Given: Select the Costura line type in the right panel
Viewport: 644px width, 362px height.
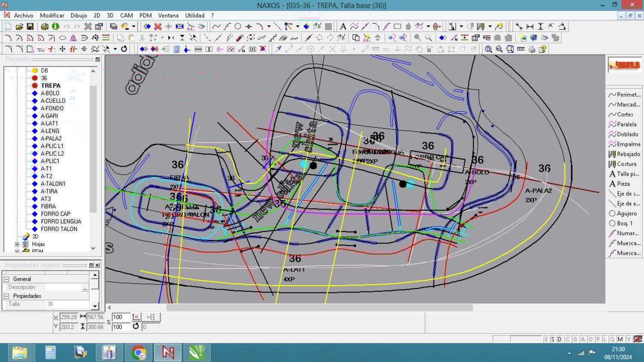Looking at the screenshot, I should [x=625, y=164].
